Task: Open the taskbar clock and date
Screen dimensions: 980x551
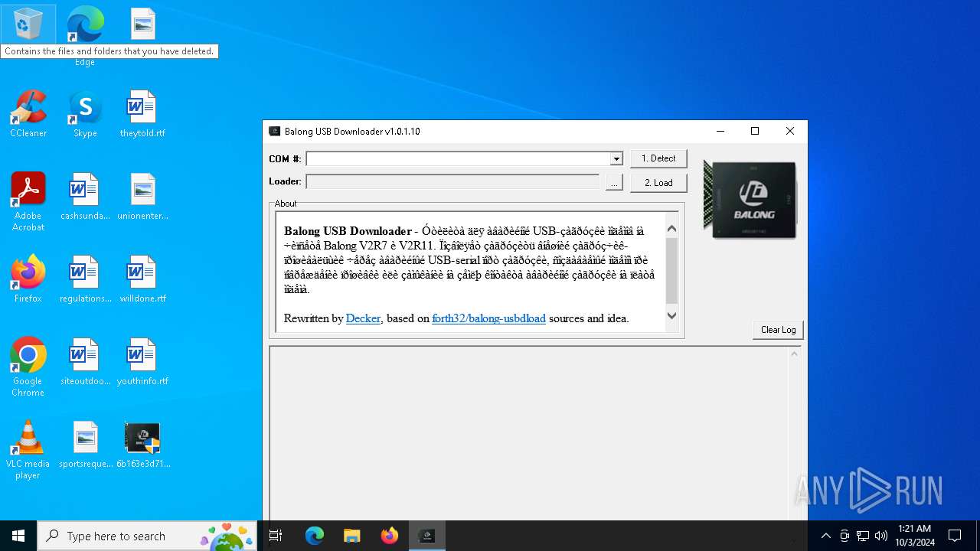Action: [x=914, y=536]
